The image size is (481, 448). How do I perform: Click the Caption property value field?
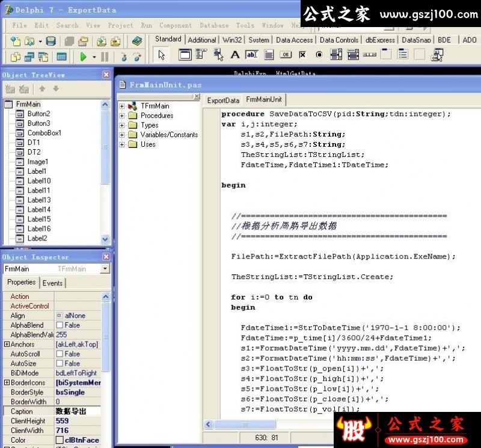(x=78, y=411)
